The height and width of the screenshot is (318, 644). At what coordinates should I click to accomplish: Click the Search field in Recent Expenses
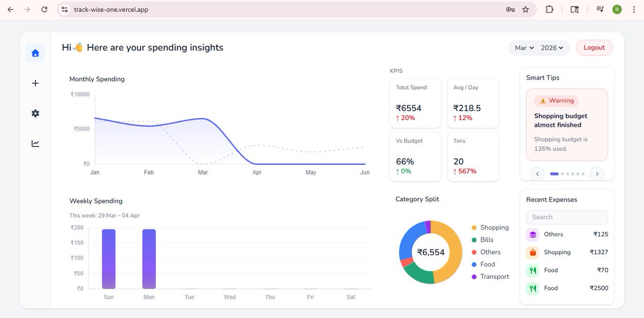tap(567, 217)
